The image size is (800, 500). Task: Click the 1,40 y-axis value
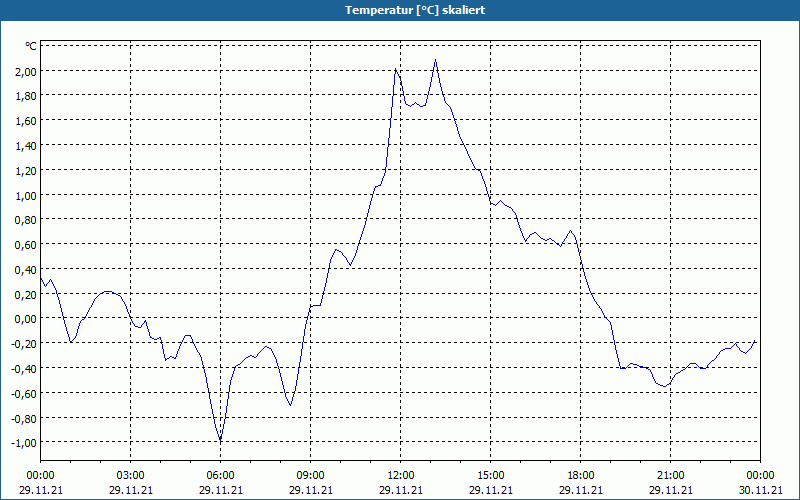(x=26, y=145)
